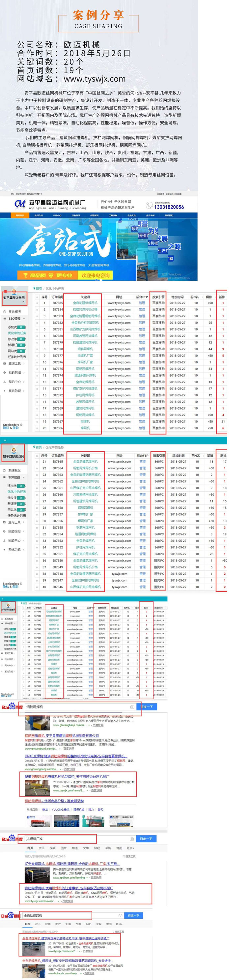Click the 系统概况 sidebar icon in orders 587385-587366 panel
Viewport: 247px width, 980px height.
coord(5,312)
